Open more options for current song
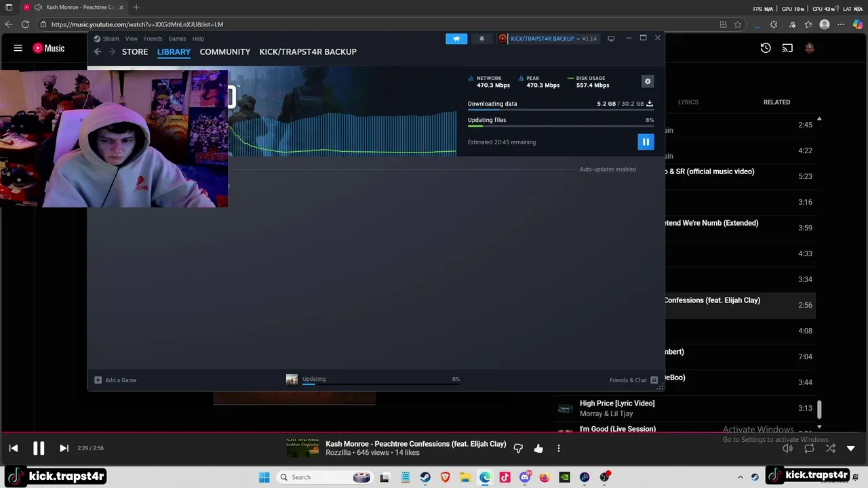This screenshot has height=488, width=868. pyautogui.click(x=559, y=448)
